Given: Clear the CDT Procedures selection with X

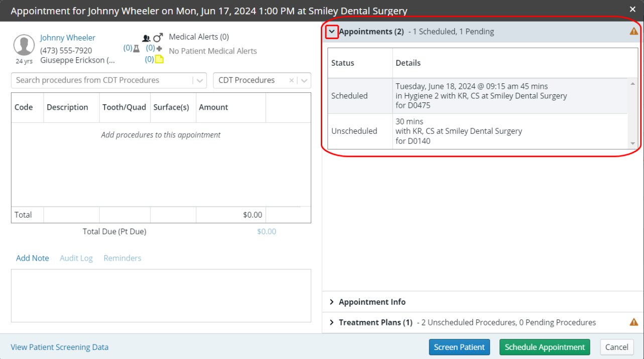Looking at the screenshot, I should [x=291, y=80].
